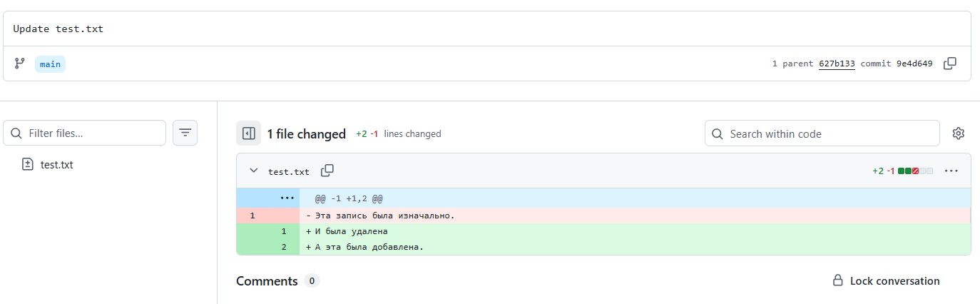This screenshot has width=980, height=304.
Task: Click the test.txt file diff icon in tree
Action: click(x=28, y=165)
